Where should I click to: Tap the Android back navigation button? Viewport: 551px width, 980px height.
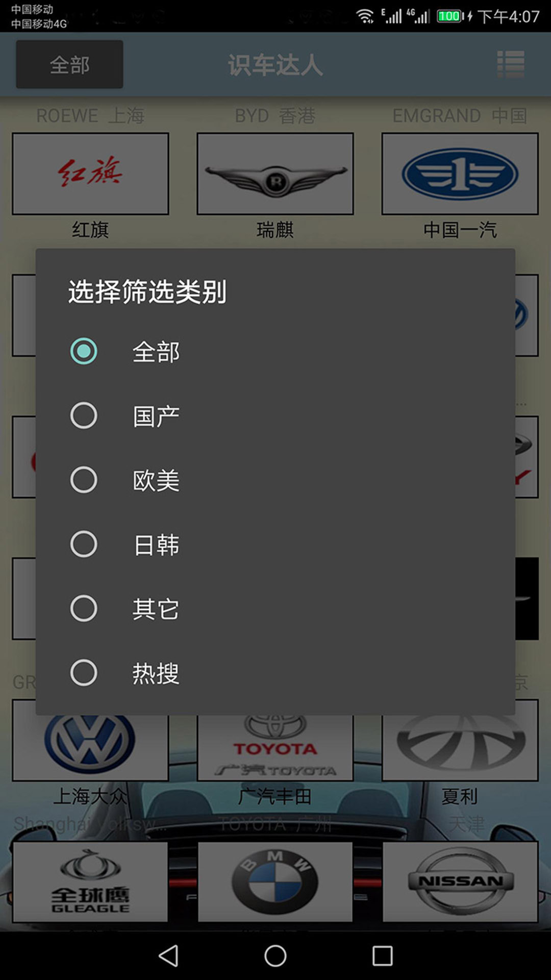[168, 955]
